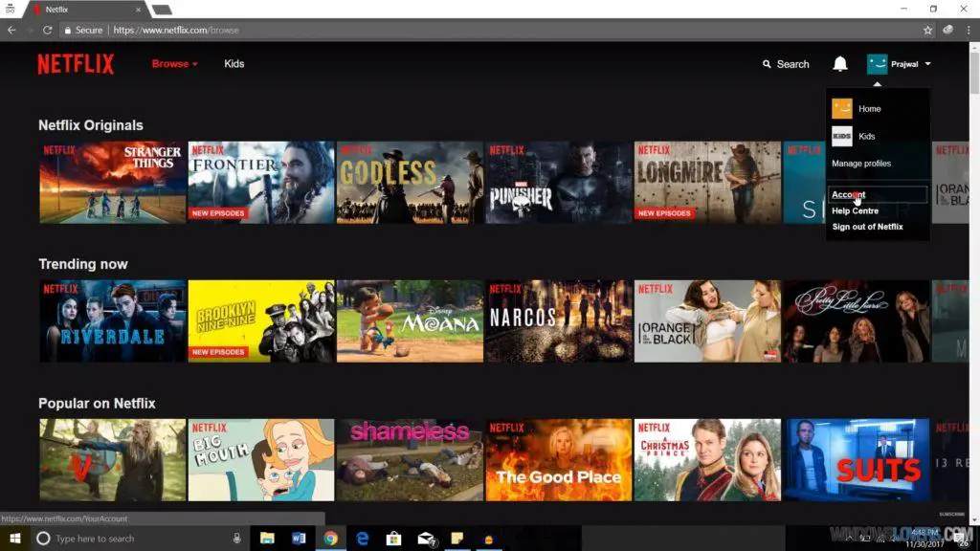Go back in browser
This screenshot has height=551, width=980.
pos(11,30)
